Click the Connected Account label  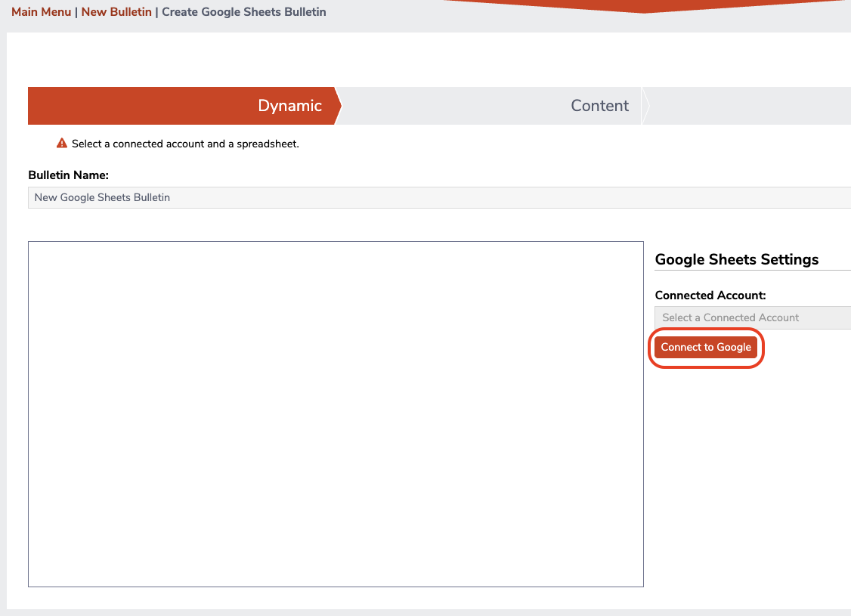710,296
